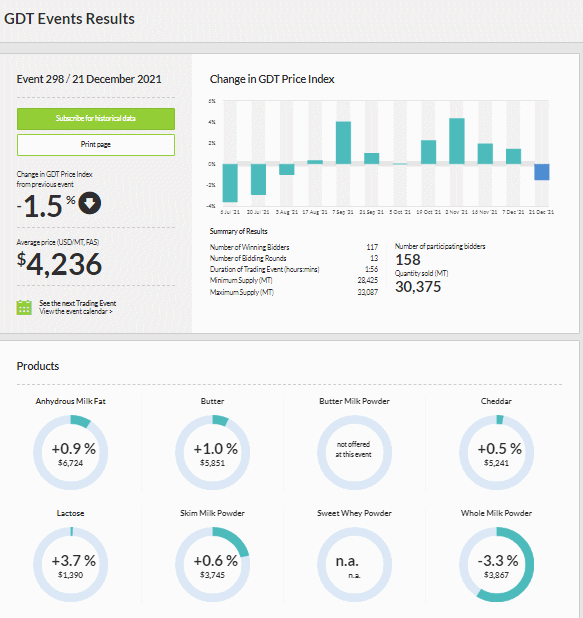
Task: Click the $4,236 average price value
Action: point(60,264)
